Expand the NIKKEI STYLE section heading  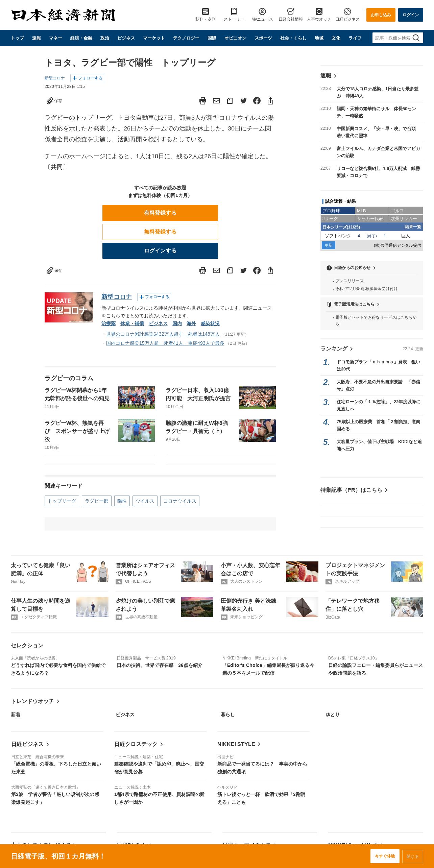pyautogui.click(x=239, y=744)
